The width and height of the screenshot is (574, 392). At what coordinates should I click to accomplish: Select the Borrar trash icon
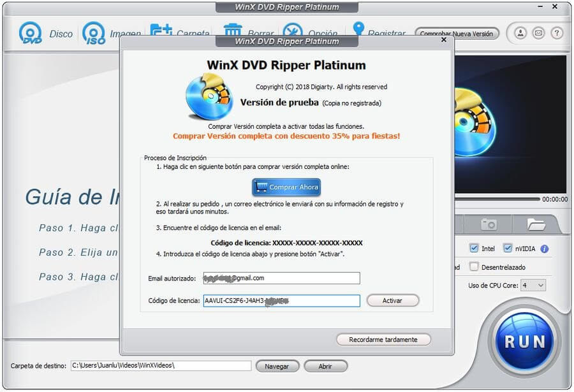coord(233,30)
